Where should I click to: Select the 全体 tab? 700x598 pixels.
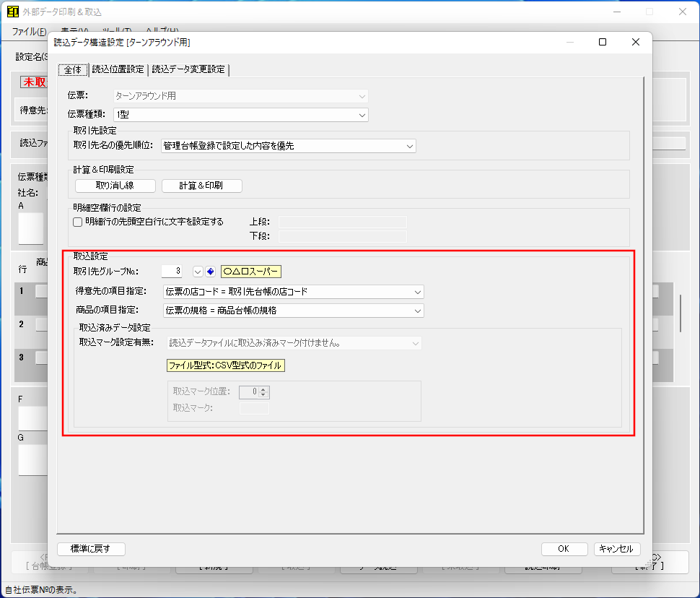73,70
